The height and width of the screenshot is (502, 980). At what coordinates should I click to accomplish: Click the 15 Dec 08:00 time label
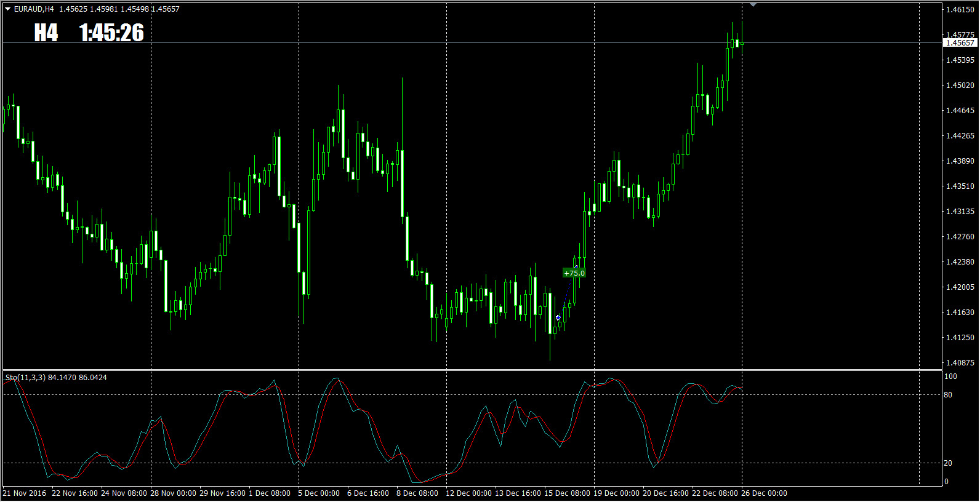tap(568, 493)
